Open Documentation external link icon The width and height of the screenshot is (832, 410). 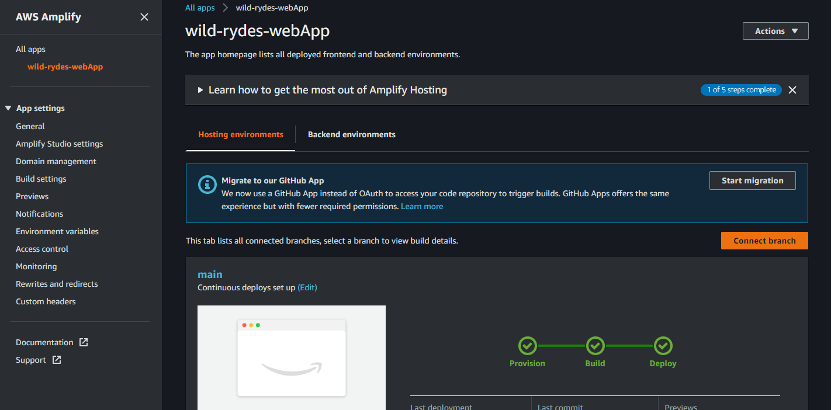click(x=83, y=342)
